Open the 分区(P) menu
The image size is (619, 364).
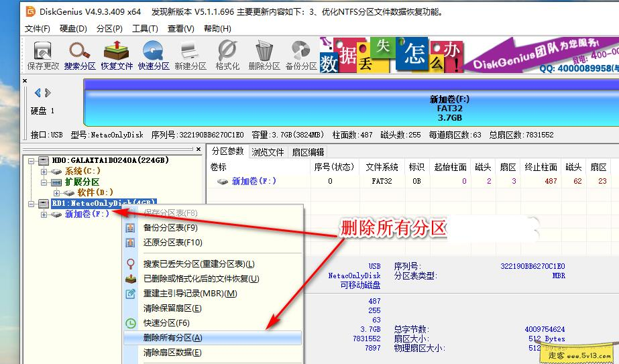(x=109, y=28)
